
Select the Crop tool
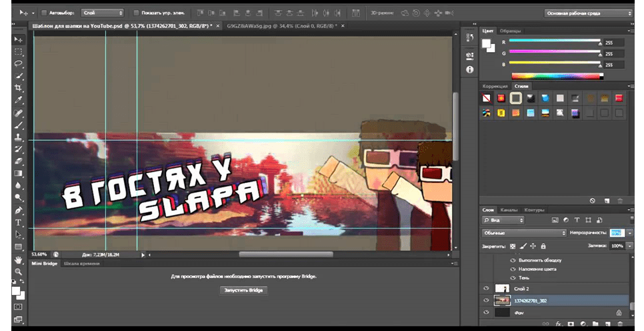coord(18,88)
